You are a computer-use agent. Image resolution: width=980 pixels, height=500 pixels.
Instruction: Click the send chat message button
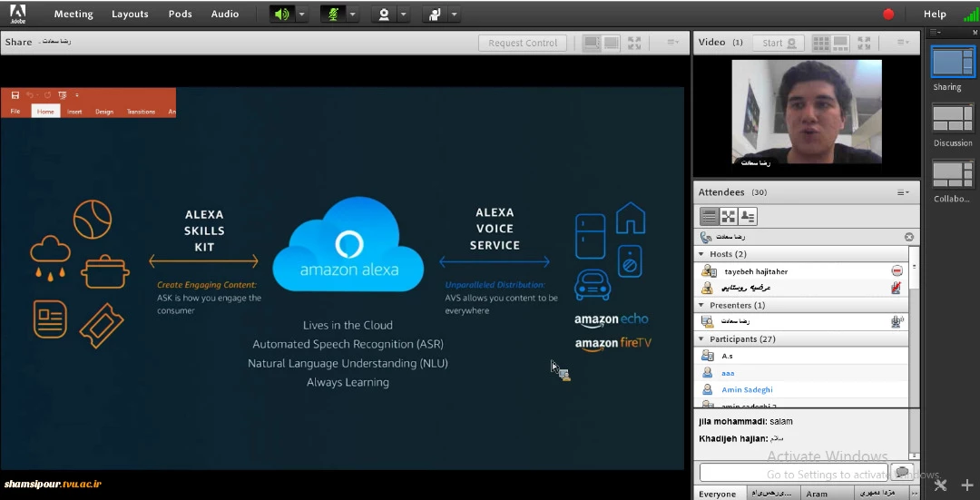901,472
